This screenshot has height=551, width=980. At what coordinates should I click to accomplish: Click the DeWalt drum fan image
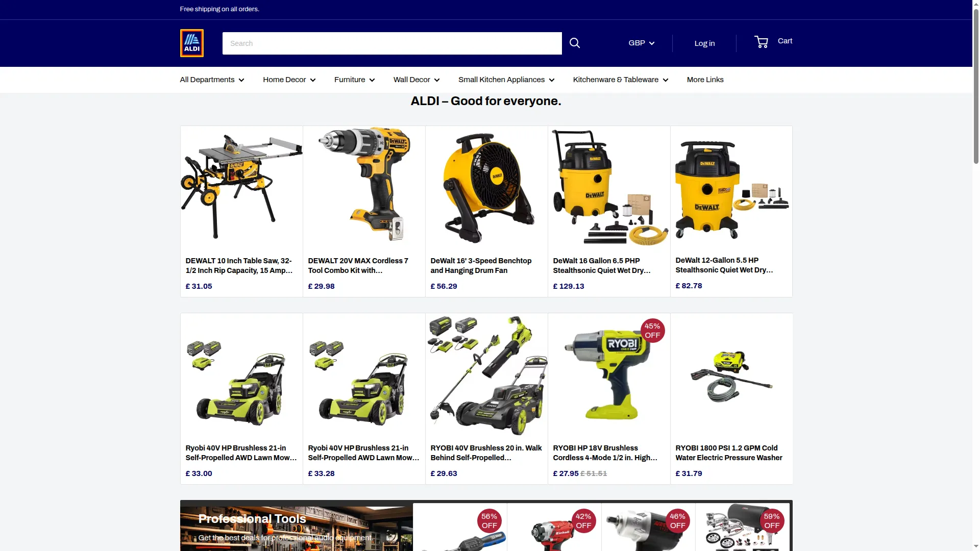[x=486, y=187]
